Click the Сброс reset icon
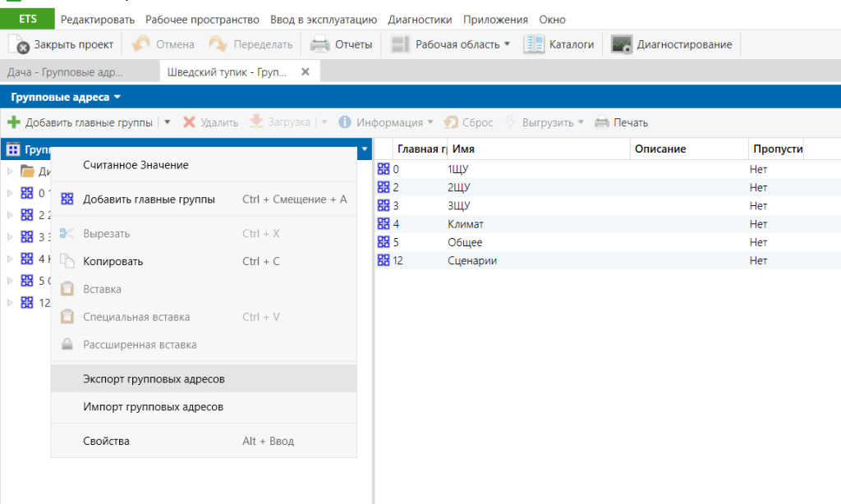This screenshot has height=504, width=841. [451, 122]
